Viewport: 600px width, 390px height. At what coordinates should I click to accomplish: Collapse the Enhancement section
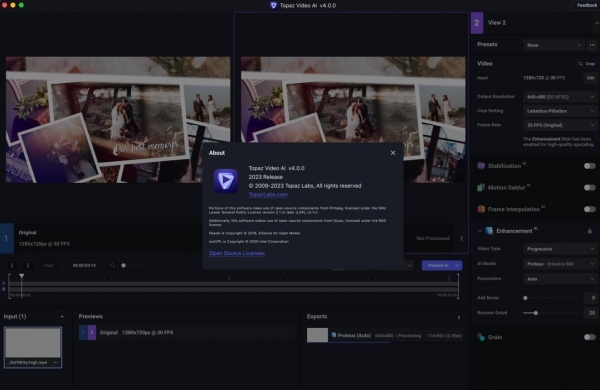(x=479, y=231)
